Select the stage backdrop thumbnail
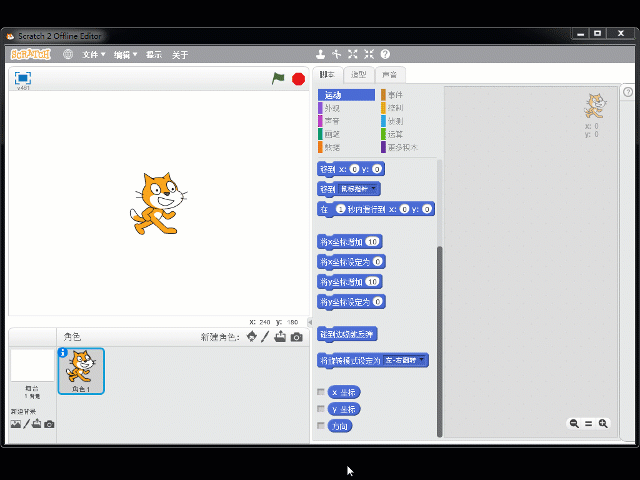640x480 pixels. point(32,365)
